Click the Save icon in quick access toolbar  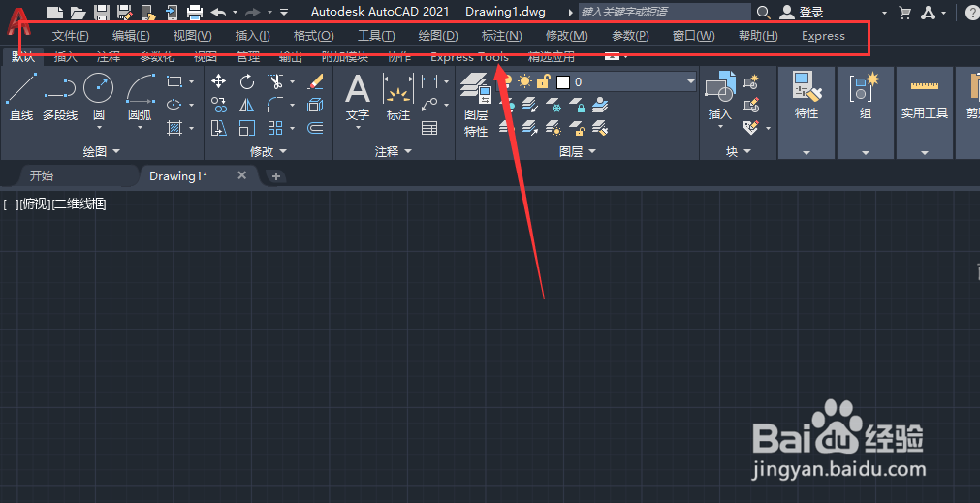[102, 12]
